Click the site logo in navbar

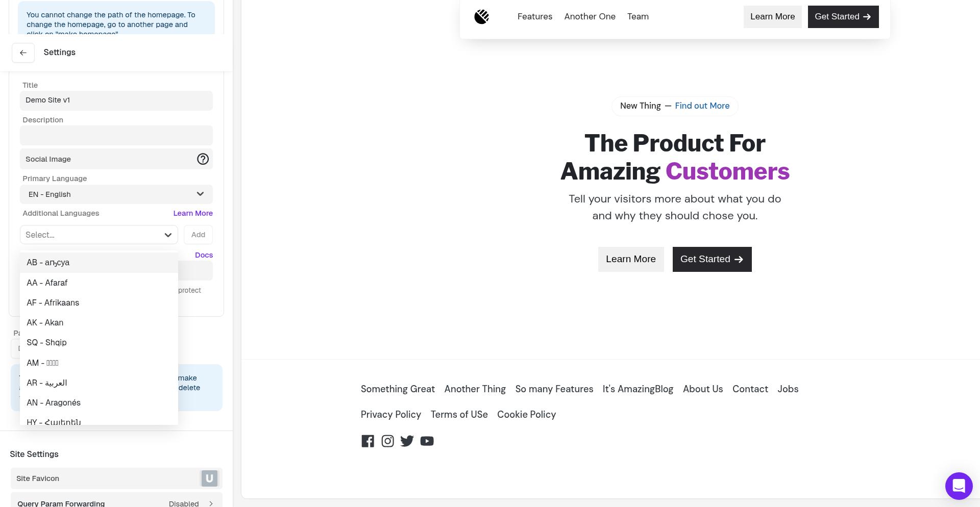click(482, 17)
